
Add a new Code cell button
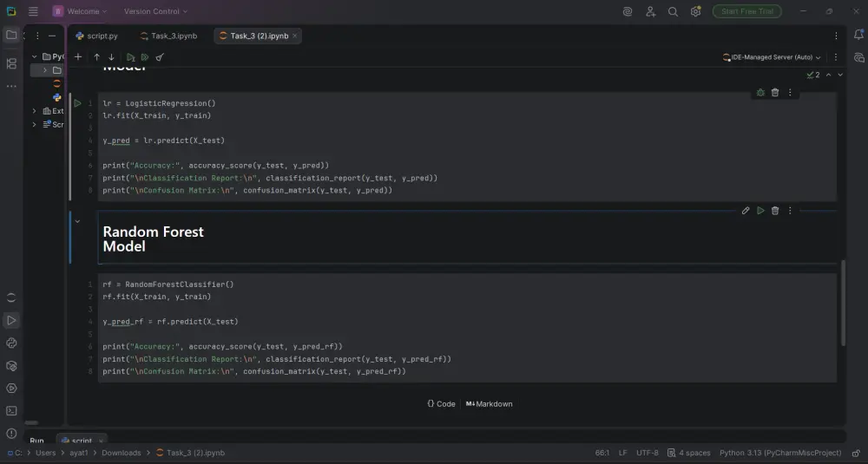(441, 403)
